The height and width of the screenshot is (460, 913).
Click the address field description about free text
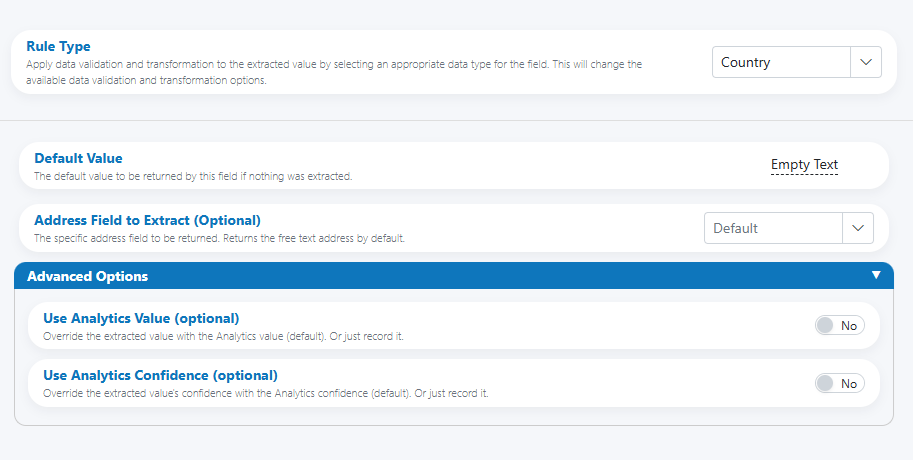(x=220, y=238)
